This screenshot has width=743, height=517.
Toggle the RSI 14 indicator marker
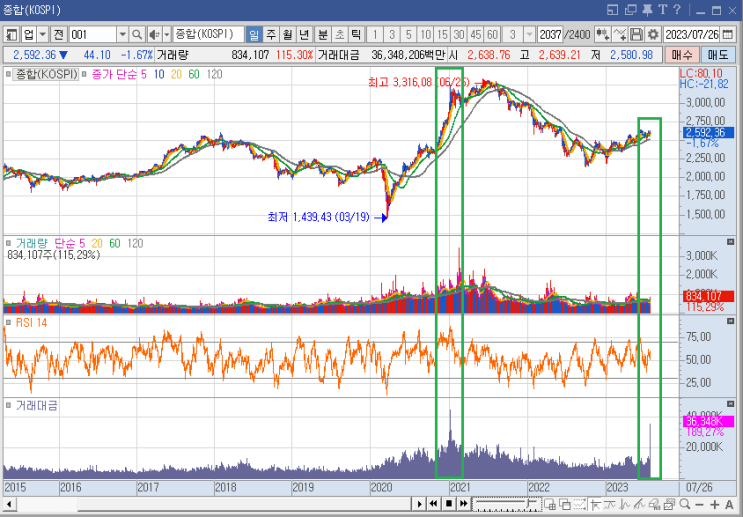click(8, 323)
